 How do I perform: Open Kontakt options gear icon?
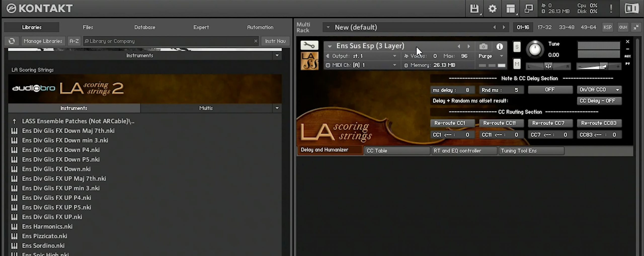(x=492, y=9)
